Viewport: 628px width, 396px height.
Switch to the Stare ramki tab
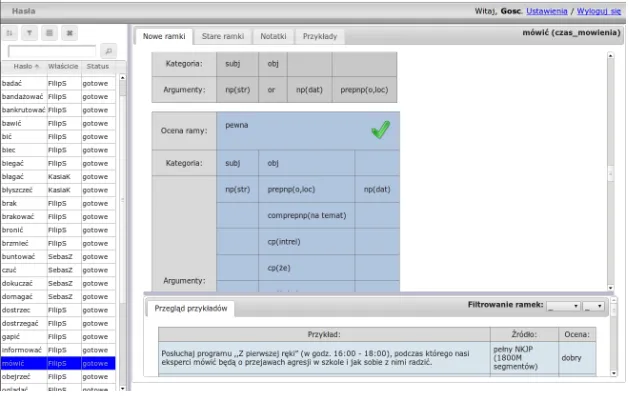(223, 36)
